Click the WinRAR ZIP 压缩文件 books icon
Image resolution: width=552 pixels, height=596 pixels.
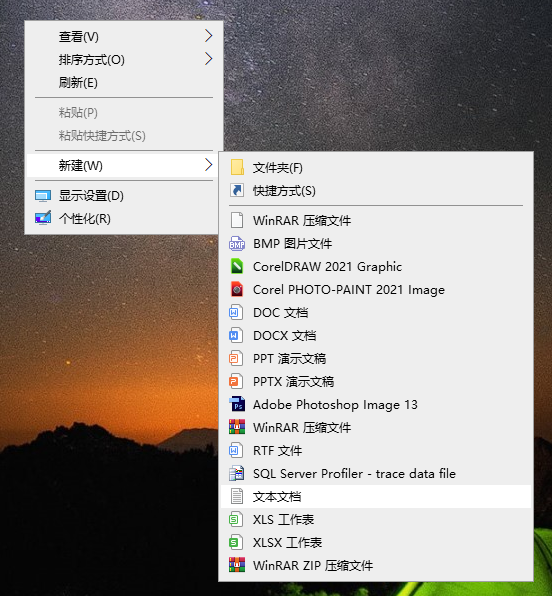click(x=237, y=565)
